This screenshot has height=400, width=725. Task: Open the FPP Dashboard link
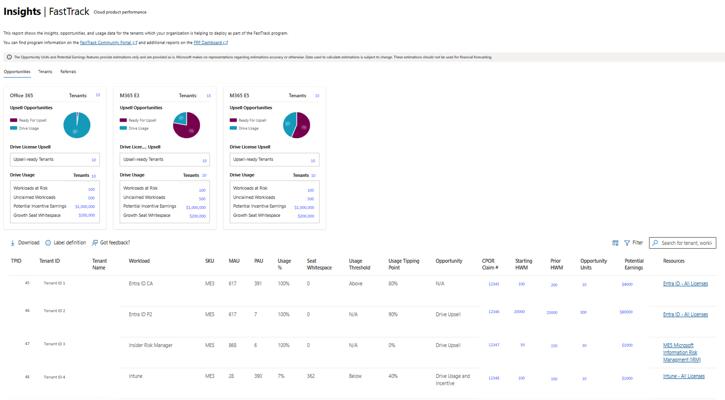pyautogui.click(x=210, y=43)
